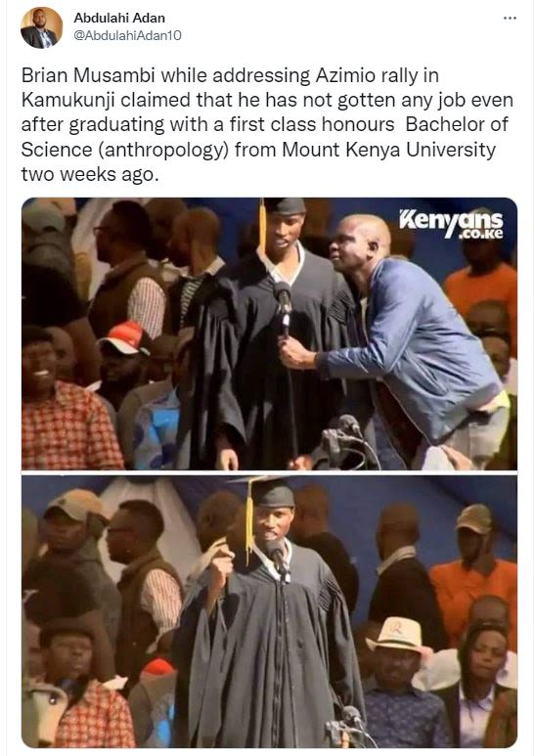Click the yellow tassel in the top photo
The height and width of the screenshot is (756, 535).
262,229
